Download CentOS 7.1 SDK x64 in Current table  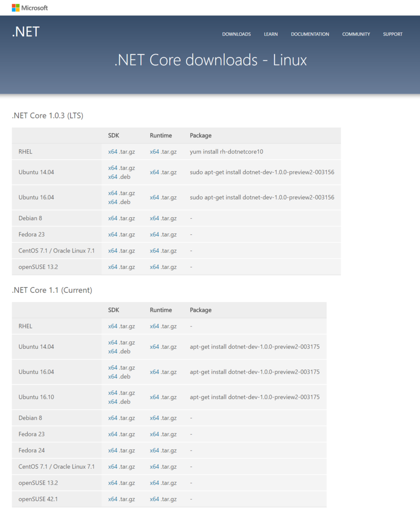(x=113, y=467)
